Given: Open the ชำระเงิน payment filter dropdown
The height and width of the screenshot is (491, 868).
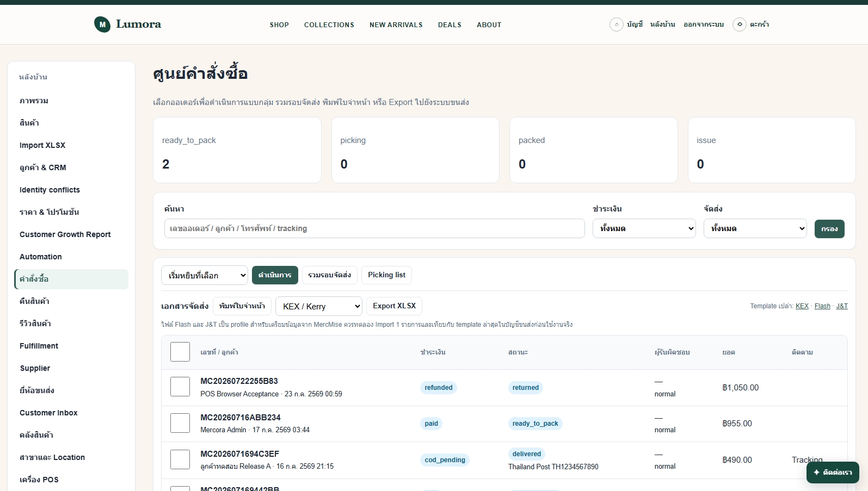Looking at the screenshot, I should click(644, 228).
